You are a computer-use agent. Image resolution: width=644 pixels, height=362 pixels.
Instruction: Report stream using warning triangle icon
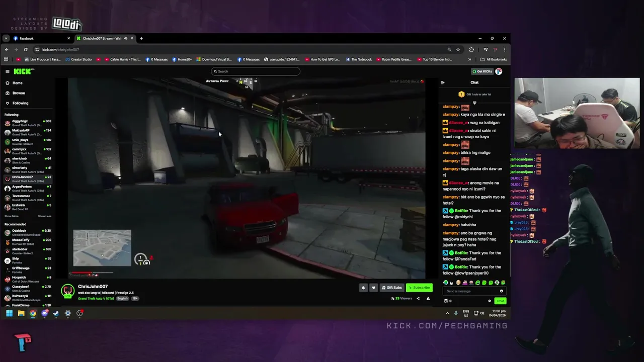coord(428,298)
